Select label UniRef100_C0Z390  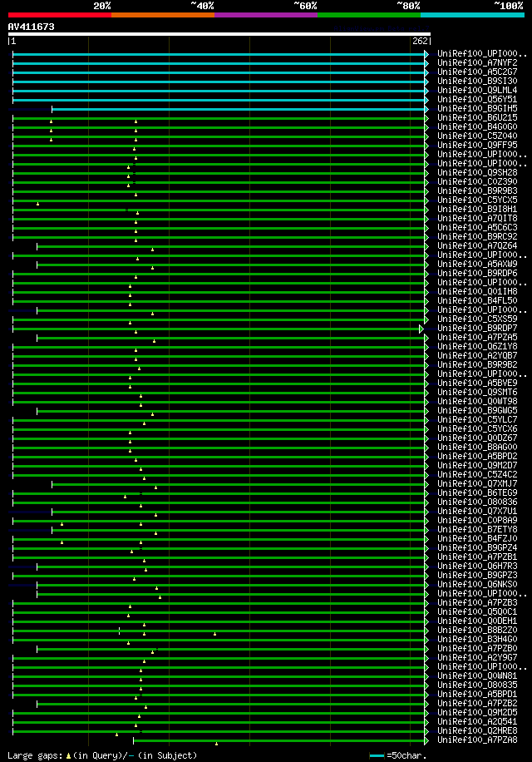pyautogui.click(x=477, y=181)
